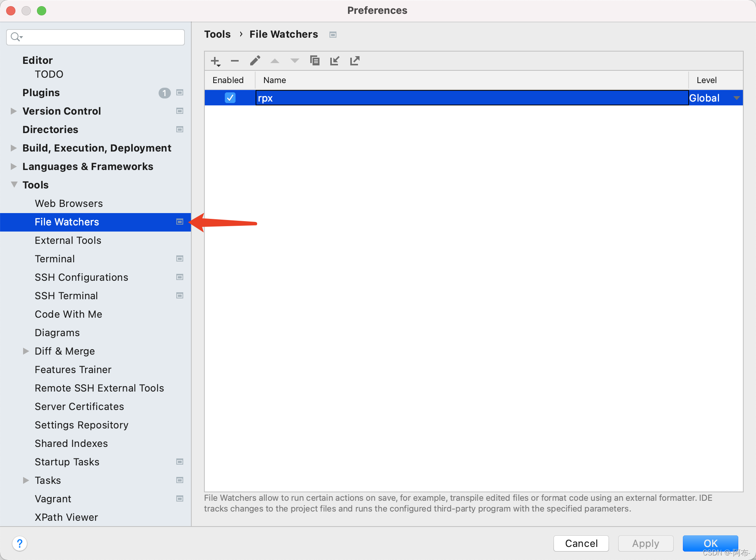Export the rpx watcher

355,61
